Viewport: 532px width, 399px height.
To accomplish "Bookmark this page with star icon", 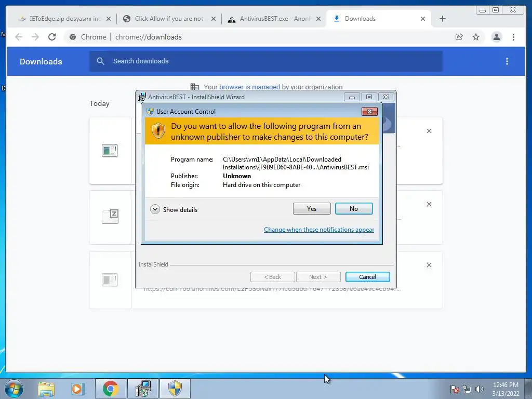I will coord(476,37).
